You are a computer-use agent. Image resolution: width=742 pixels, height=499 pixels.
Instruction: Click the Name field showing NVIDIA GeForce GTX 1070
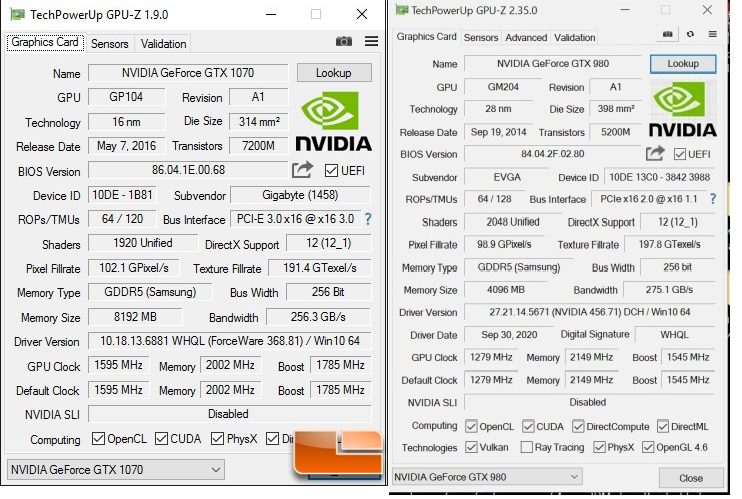click(188, 72)
